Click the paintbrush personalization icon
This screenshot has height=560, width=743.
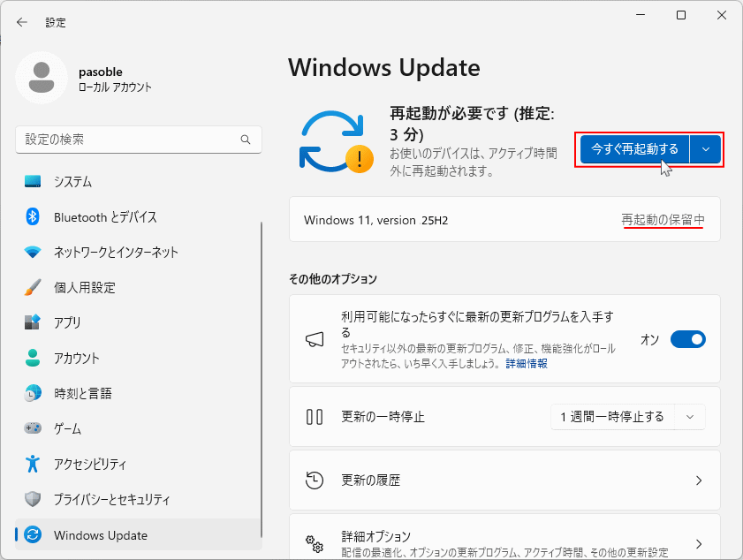pos(33,288)
